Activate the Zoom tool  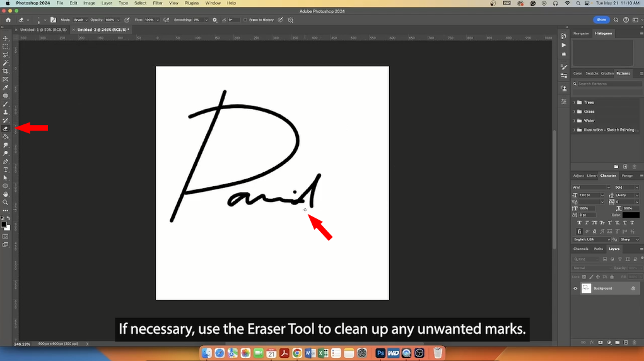[6, 203]
